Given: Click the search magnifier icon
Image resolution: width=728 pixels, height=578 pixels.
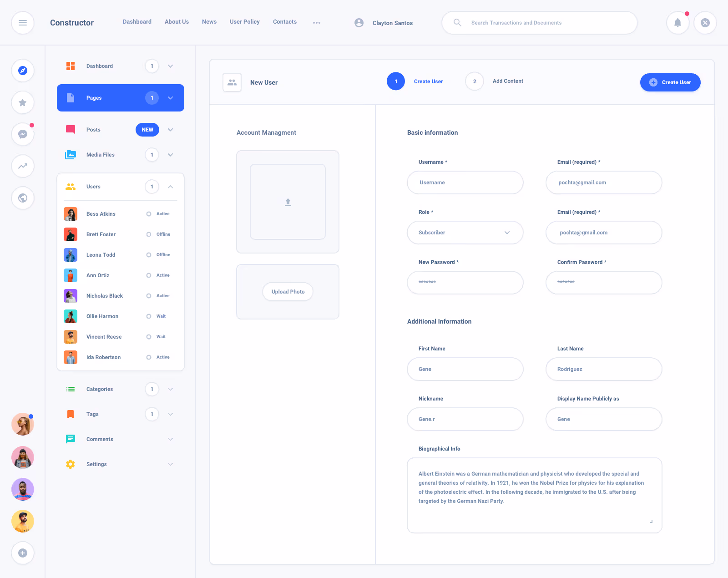Looking at the screenshot, I should [457, 23].
